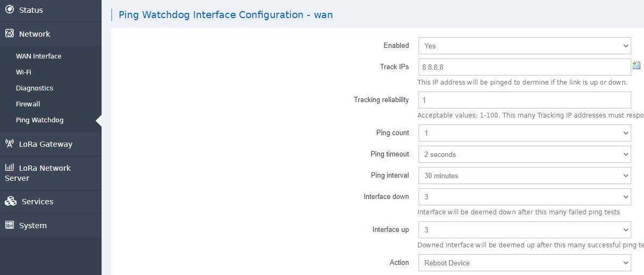Click the Status gauge icon in sidebar
Viewport: 644px width, 275px height.
tap(9, 10)
